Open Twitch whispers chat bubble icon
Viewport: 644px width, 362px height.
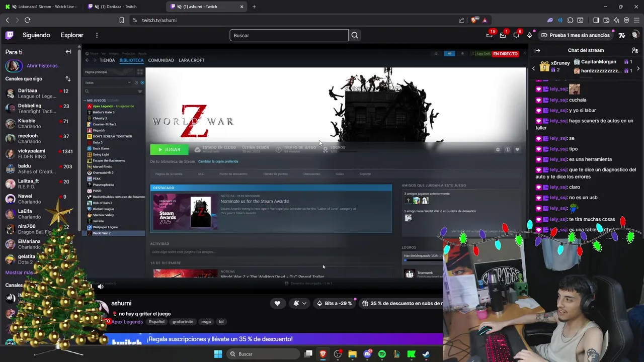click(516, 35)
